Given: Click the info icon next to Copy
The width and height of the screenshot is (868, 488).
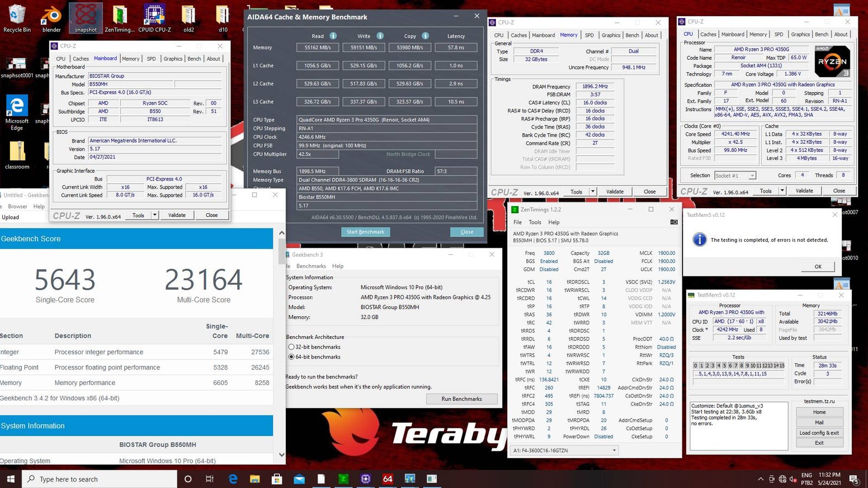Looking at the screenshot, I should [x=425, y=36].
